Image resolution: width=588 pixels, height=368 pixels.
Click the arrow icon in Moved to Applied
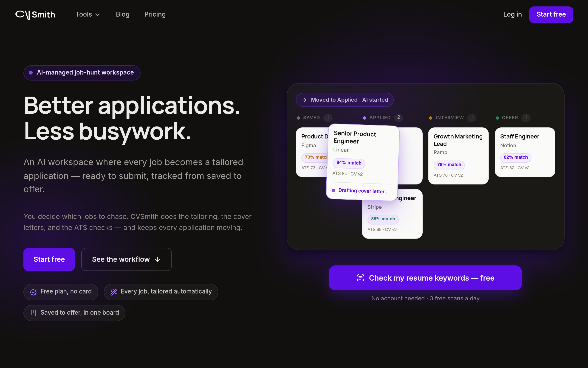(x=304, y=100)
